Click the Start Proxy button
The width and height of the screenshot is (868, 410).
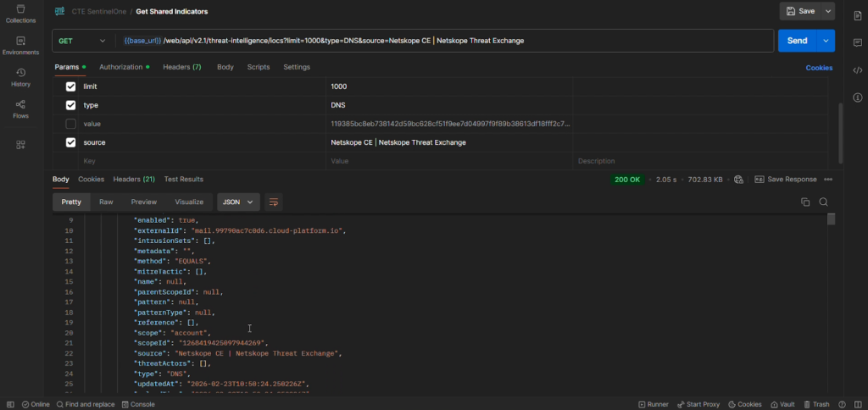[698, 404]
